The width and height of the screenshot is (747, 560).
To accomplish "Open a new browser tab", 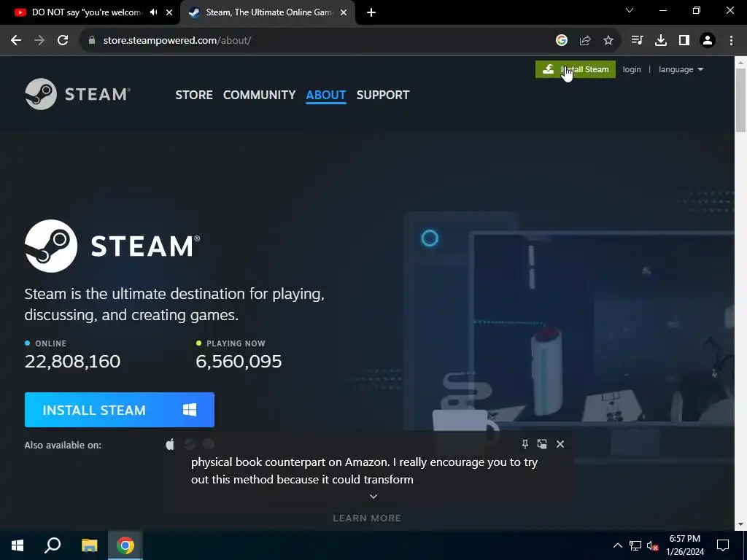I will coord(371,12).
